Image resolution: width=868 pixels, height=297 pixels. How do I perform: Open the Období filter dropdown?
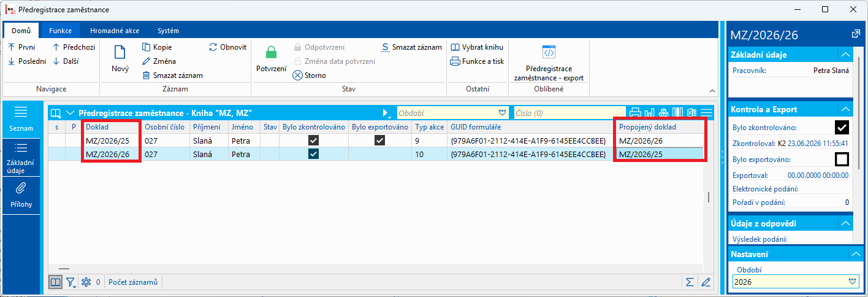[x=503, y=113]
